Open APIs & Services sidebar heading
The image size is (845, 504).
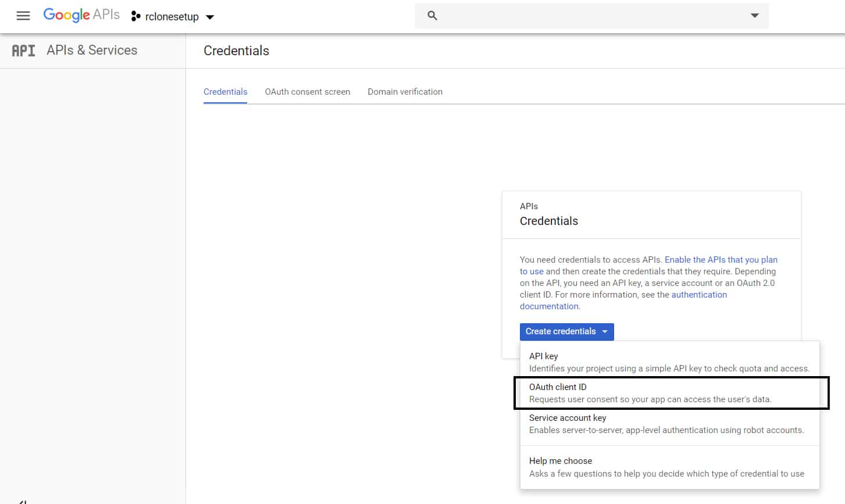coord(92,50)
